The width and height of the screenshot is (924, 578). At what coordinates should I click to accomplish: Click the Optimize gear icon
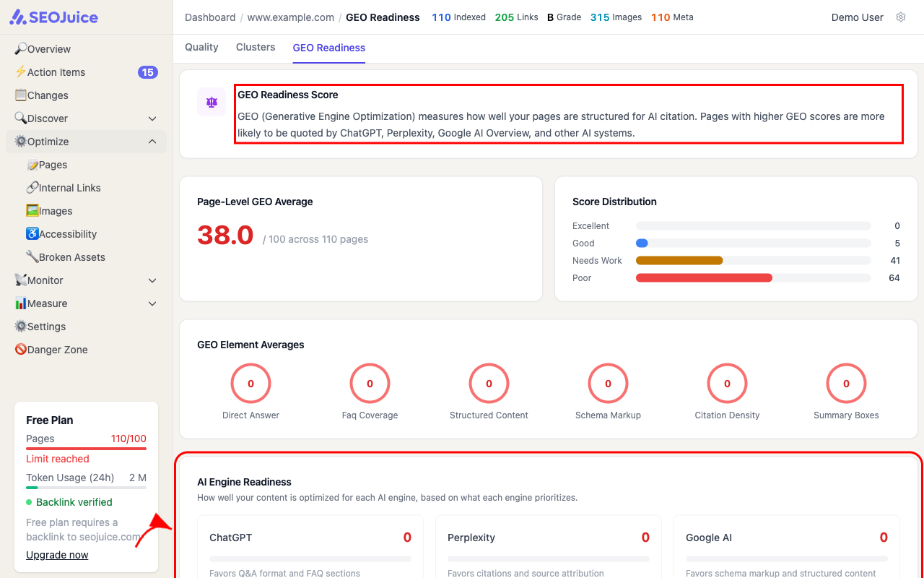[x=21, y=142]
